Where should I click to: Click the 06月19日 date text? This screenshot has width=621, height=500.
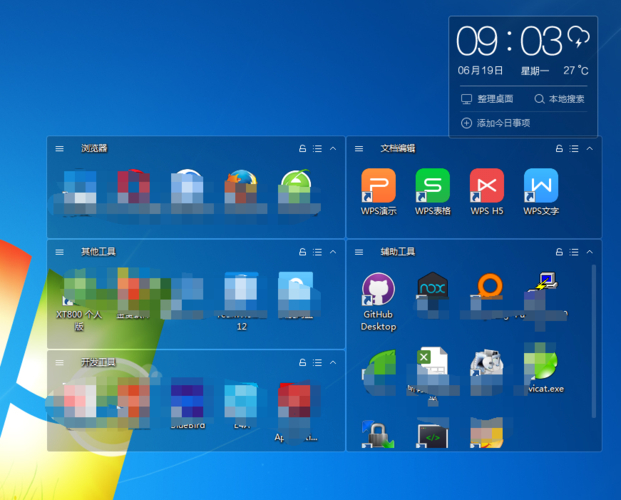[480, 71]
